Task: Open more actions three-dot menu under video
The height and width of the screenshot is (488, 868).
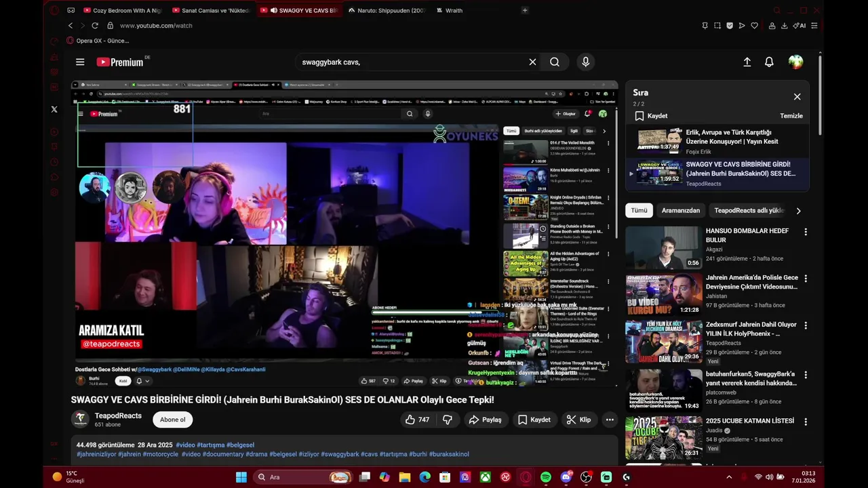Action: (610, 420)
